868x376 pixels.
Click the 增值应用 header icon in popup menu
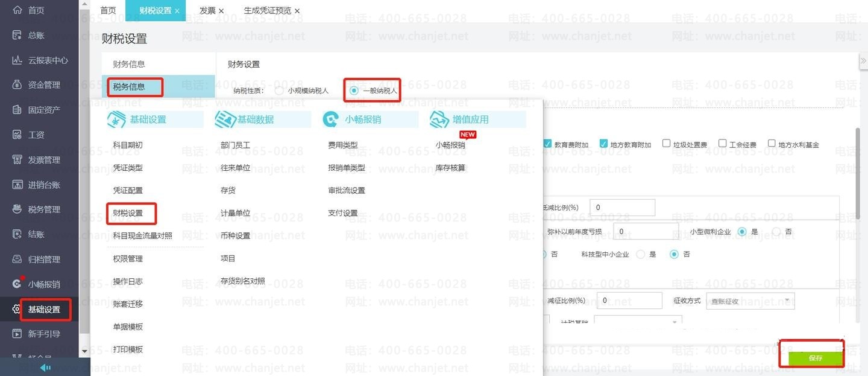pyautogui.click(x=439, y=119)
